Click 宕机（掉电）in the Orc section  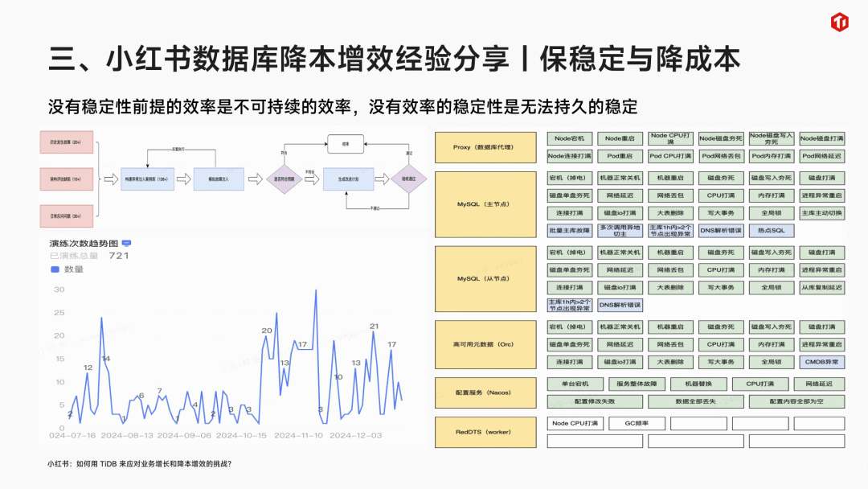[x=570, y=327]
